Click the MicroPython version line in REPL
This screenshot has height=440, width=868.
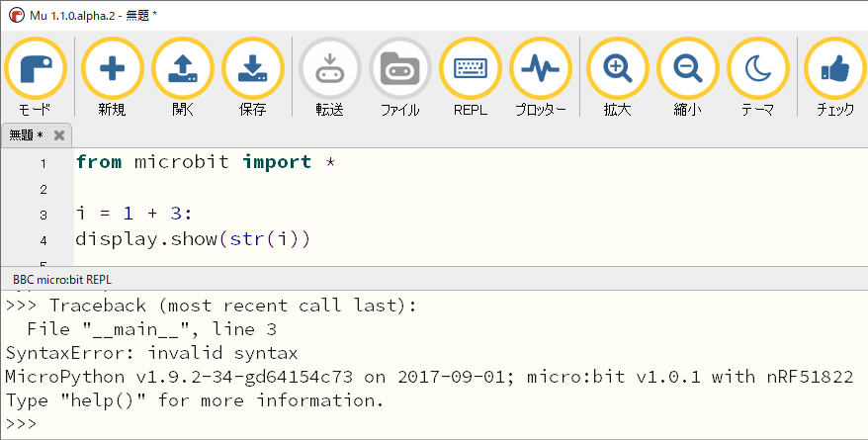(x=430, y=377)
